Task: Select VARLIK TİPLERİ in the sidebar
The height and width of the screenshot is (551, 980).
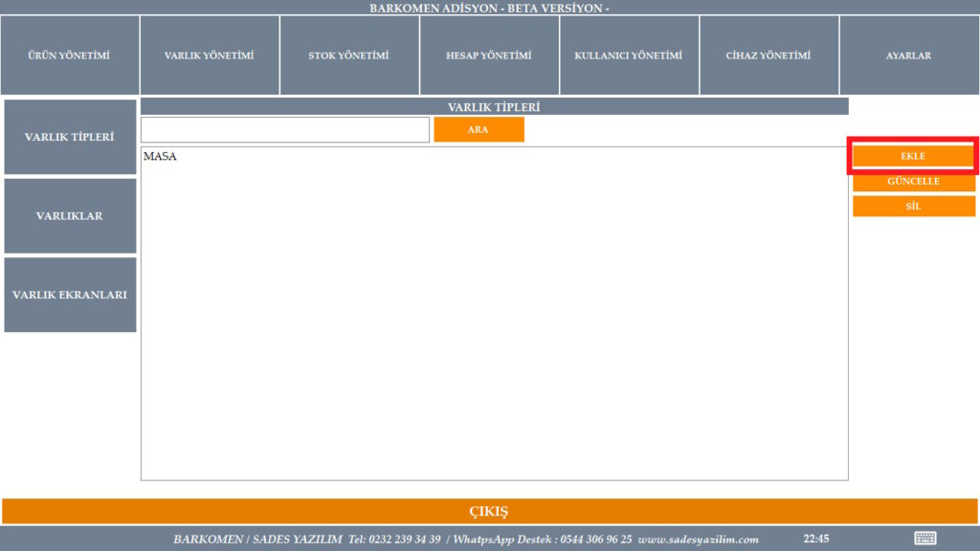Action: [x=70, y=137]
